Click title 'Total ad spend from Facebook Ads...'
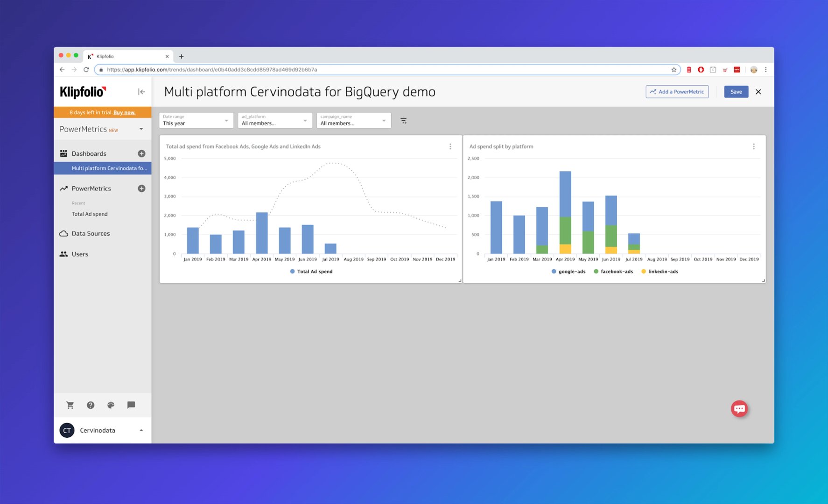Viewport: 828px width, 504px height. tap(243, 147)
